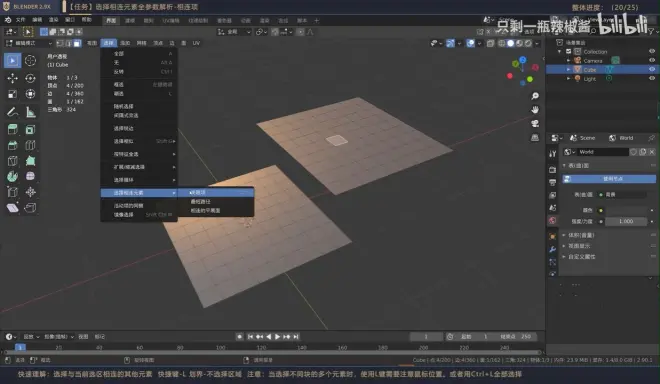
Task: Click the highlighted Select menu in header
Action: pos(109,43)
